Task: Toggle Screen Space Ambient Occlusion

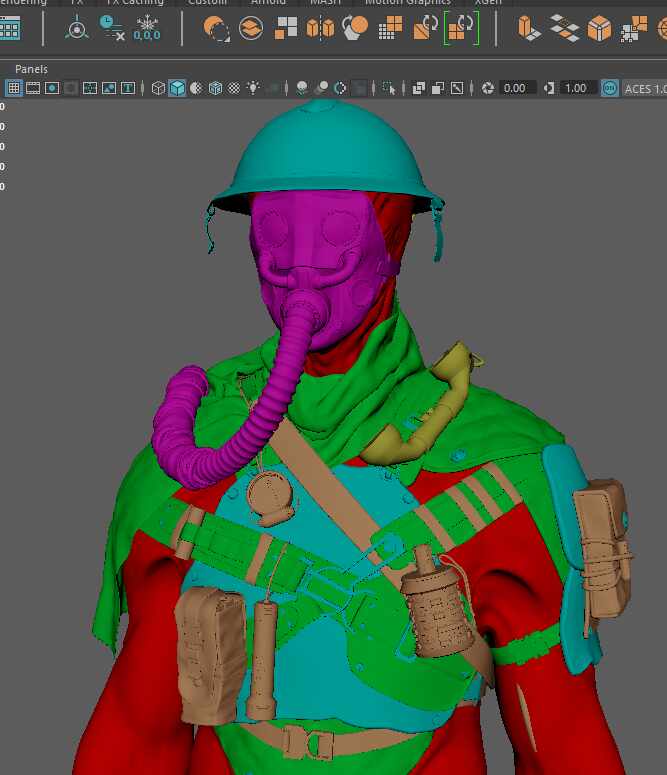Action: point(302,88)
